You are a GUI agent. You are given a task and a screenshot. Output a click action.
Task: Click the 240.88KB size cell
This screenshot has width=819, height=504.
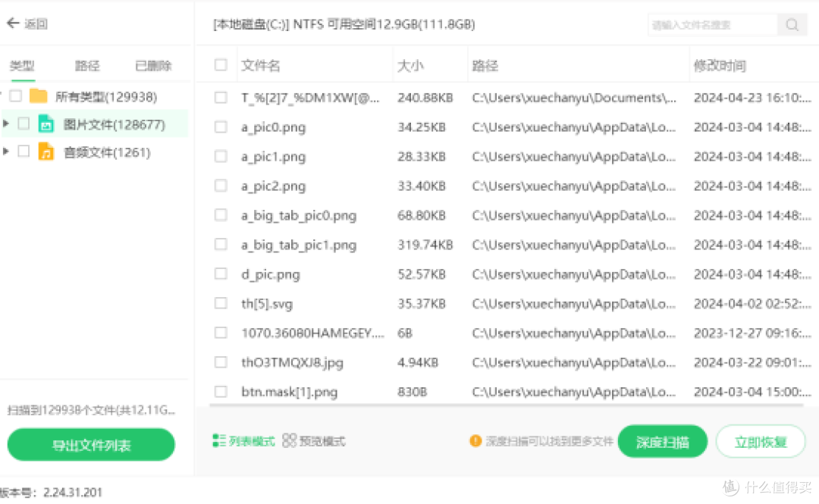[425, 98]
